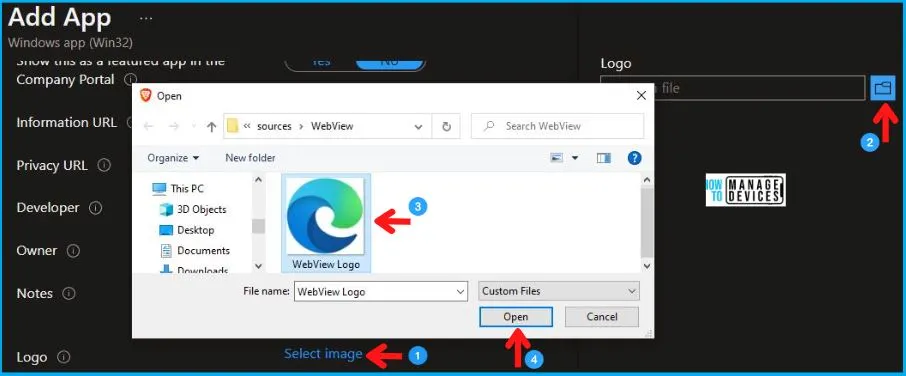Click the Search WebView field

557,126
